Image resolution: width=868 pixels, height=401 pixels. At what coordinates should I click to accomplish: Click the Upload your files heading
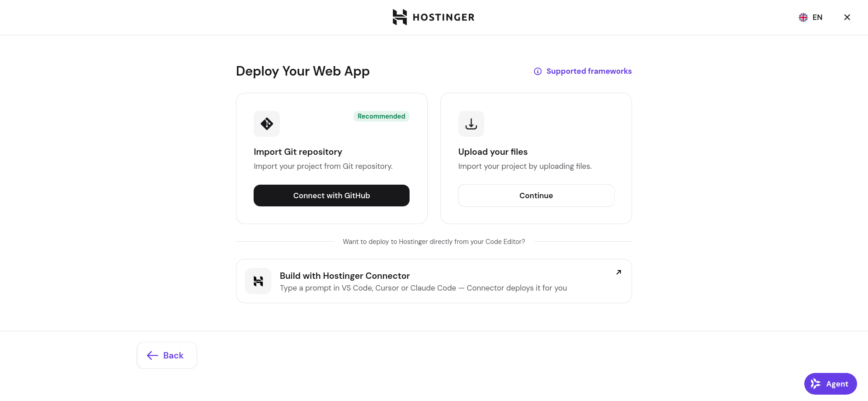[x=493, y=152]
